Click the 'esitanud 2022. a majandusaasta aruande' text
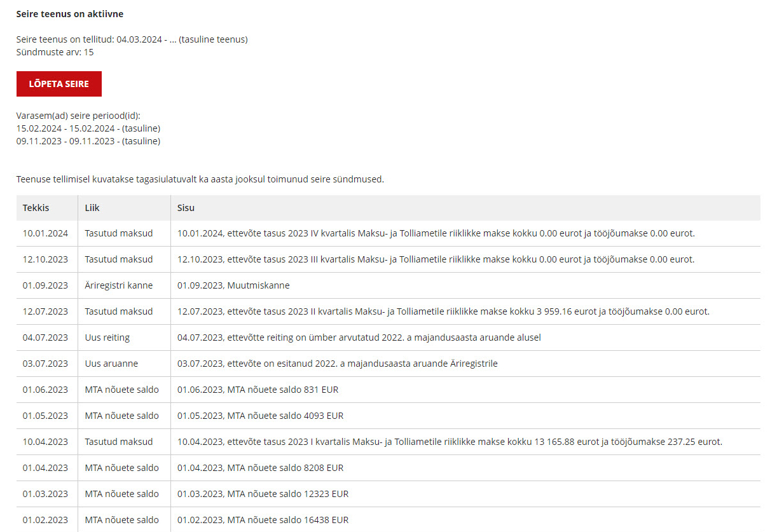Screen dimensions: 777x532 pos(338,364)
